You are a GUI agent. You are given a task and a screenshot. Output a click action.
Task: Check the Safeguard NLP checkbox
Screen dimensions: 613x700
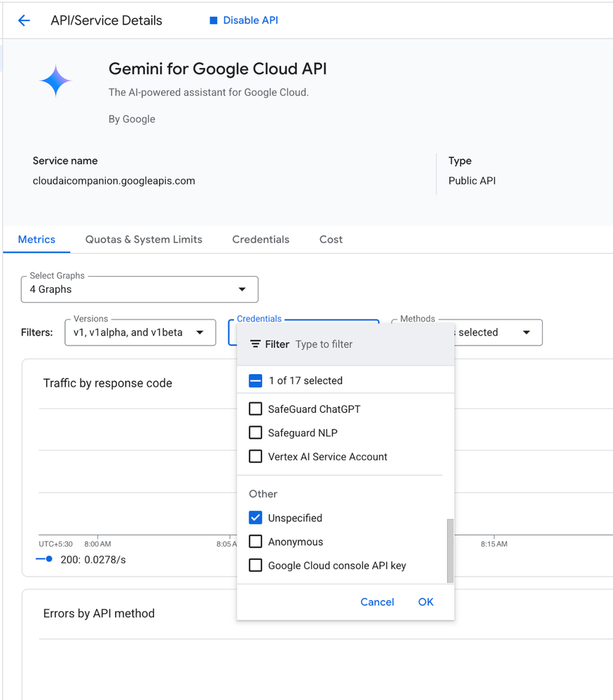(256, 432)
